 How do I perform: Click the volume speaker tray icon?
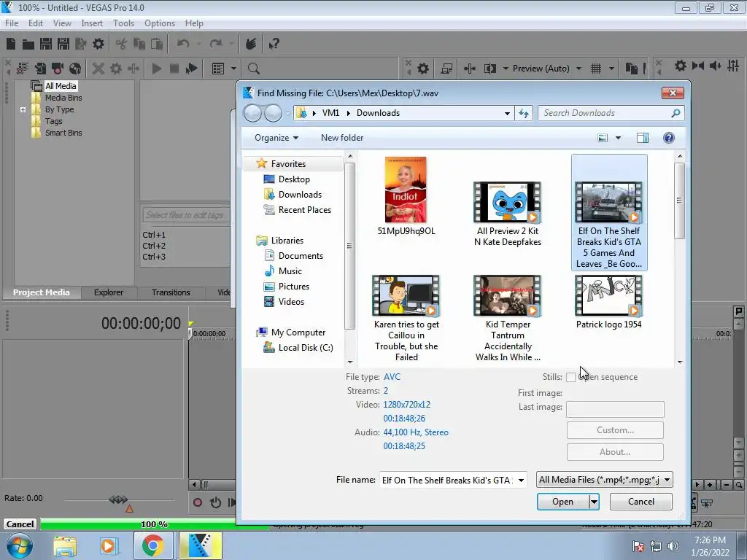pos(673,546)
